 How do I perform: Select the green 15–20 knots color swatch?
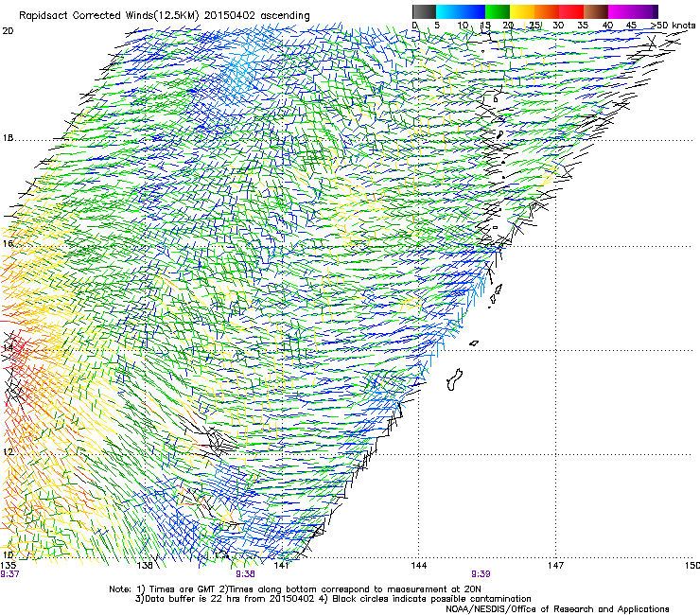(x=498, y=11)
